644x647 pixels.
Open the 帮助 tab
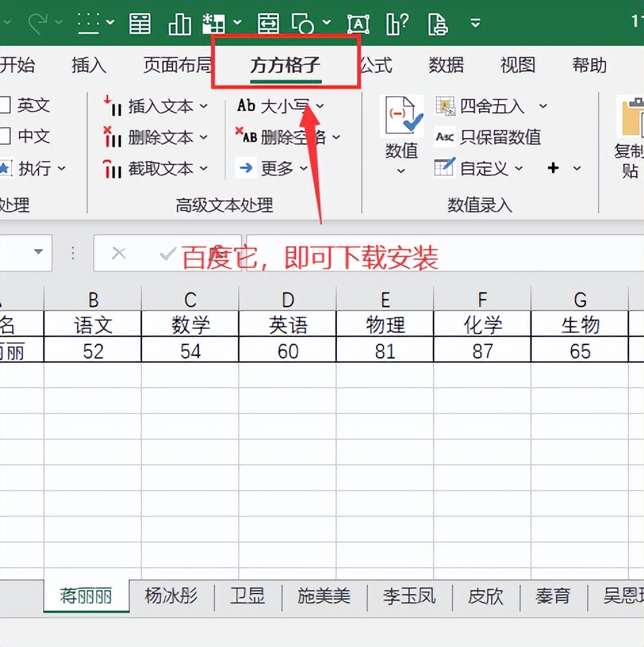click(589, 65)
